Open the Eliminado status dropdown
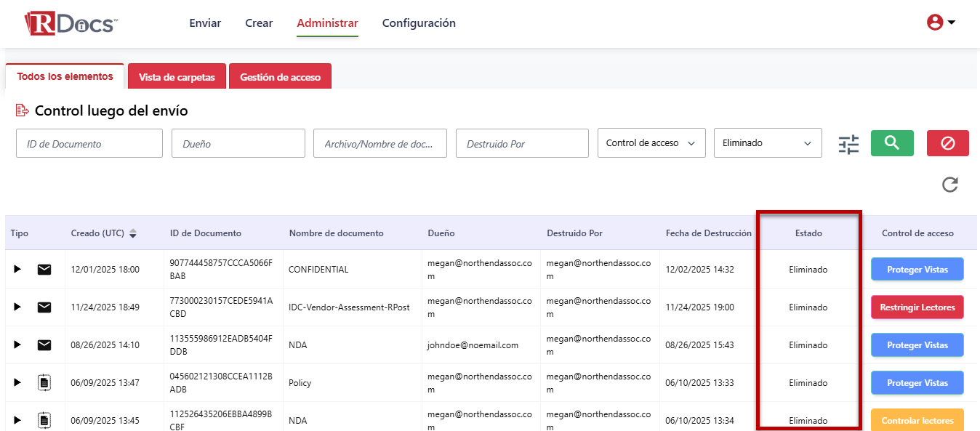The image size is (980, 431). point(767,143)
